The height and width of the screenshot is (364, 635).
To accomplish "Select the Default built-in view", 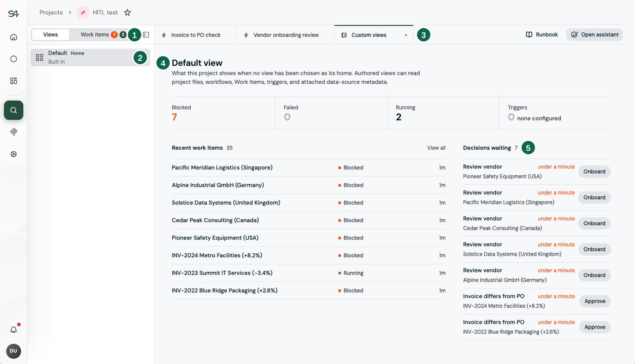I will (x=91, y=58).
